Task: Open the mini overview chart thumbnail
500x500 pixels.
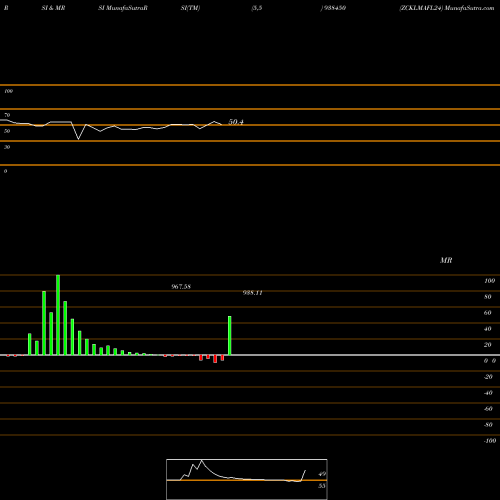Action: pyautogui.click(x=247, y=479)
